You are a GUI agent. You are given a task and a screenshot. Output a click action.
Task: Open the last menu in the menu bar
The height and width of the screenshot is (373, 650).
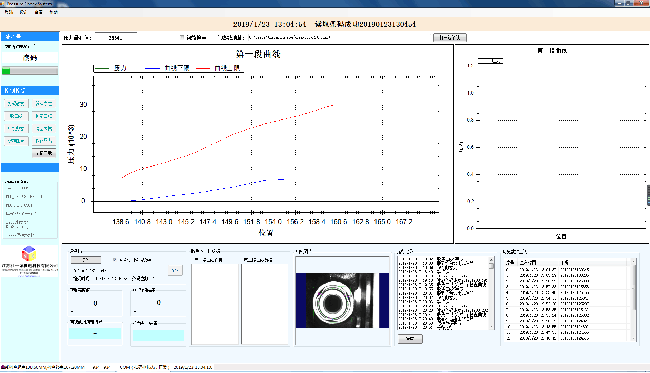point(53,12)
